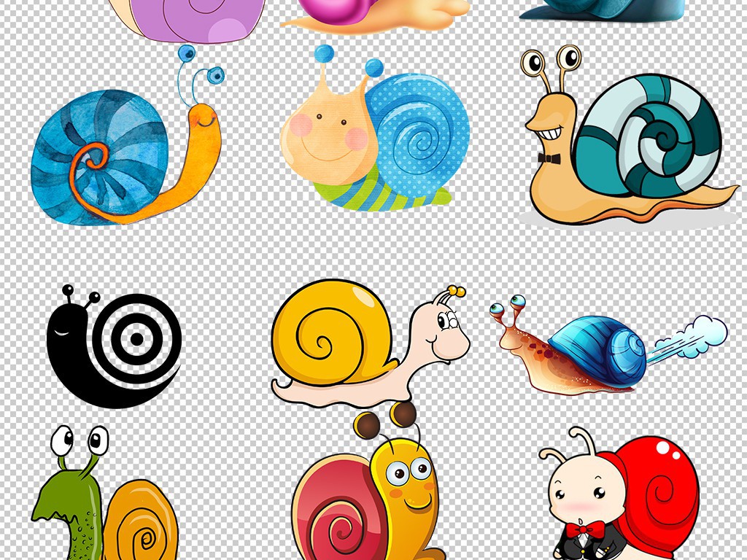Select the peach-faced snail with blue polka-dot shell
The image size is (747, 560).
pos(376,128)
